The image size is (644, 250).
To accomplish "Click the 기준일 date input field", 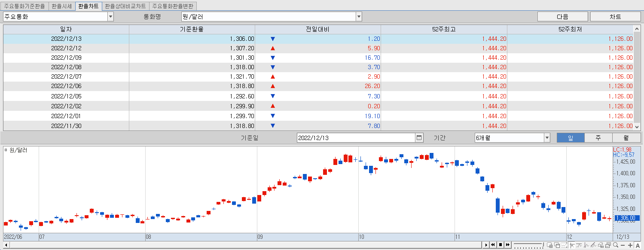I will pyautogui.click(x=356, y=138).
